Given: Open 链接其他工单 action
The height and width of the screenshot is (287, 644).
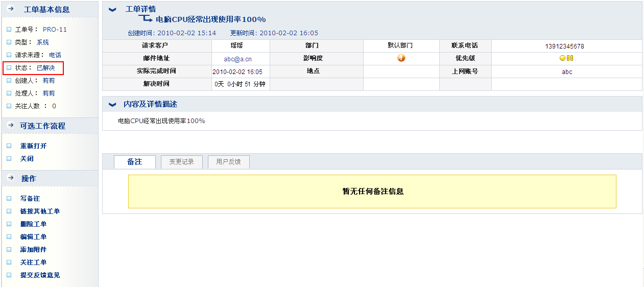Looking at the screenshot, I should pos(40,211).
